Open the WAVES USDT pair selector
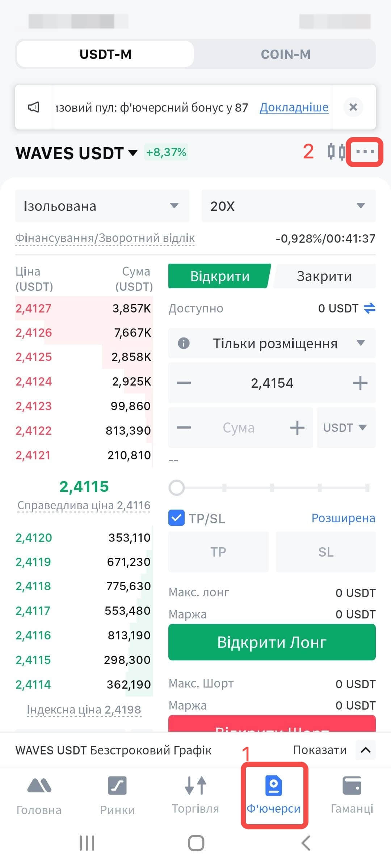This screenshot has width=391, height=868. pos(76,153)
